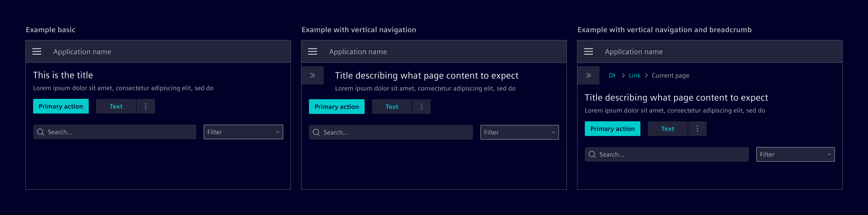
Task: Toggle the sidebar expander in the breadcrumb example
Action: pos(588,75)
